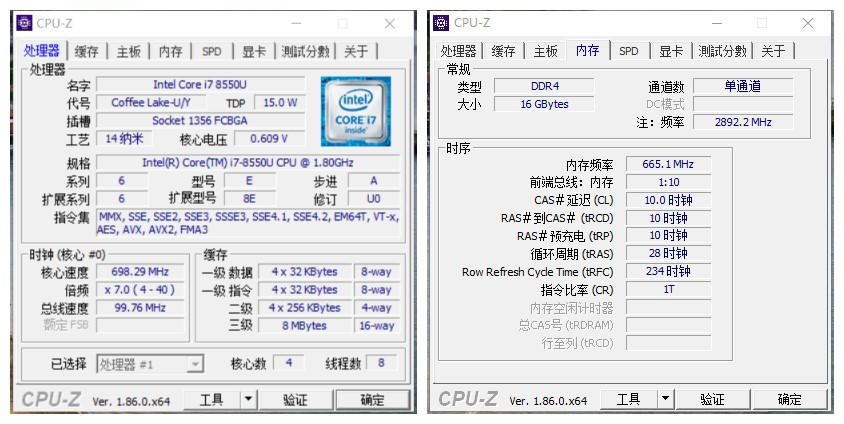The height and width of the screenshot is (424, 844).
Task: Click 工具 button in left window
Action: 212,399
